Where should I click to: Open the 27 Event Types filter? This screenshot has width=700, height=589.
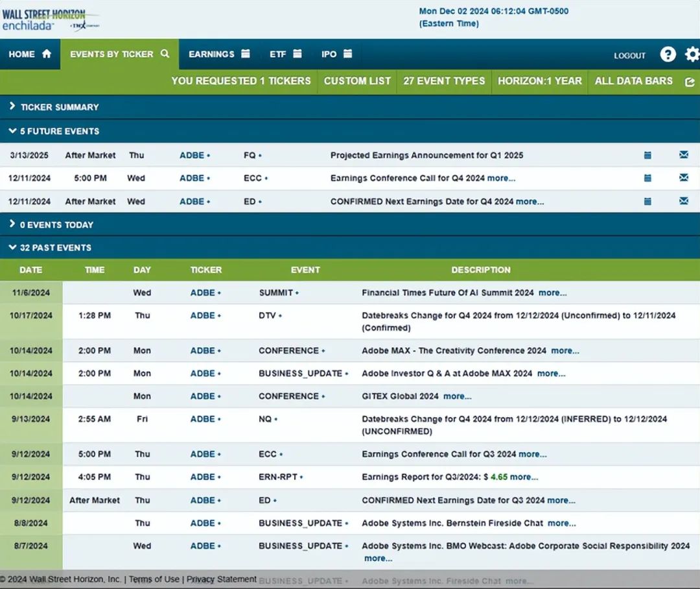(x=444, y=81)
